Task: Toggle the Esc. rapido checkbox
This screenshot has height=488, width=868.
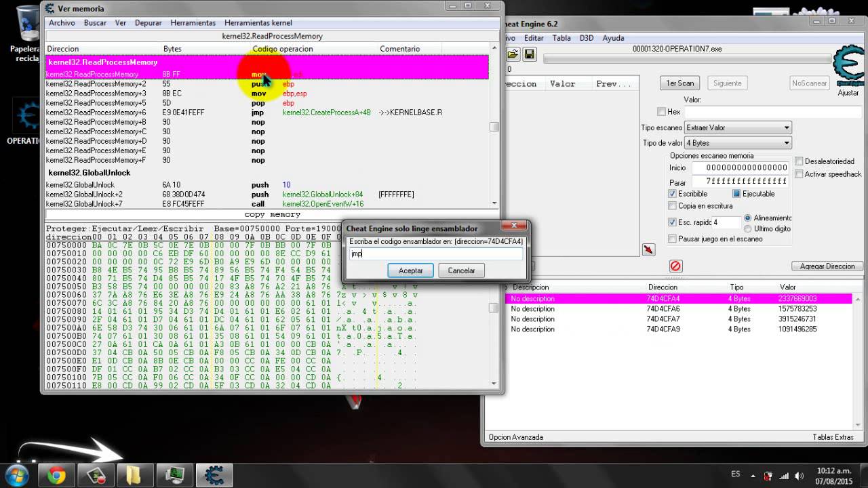Action: (x=672, y=222)
